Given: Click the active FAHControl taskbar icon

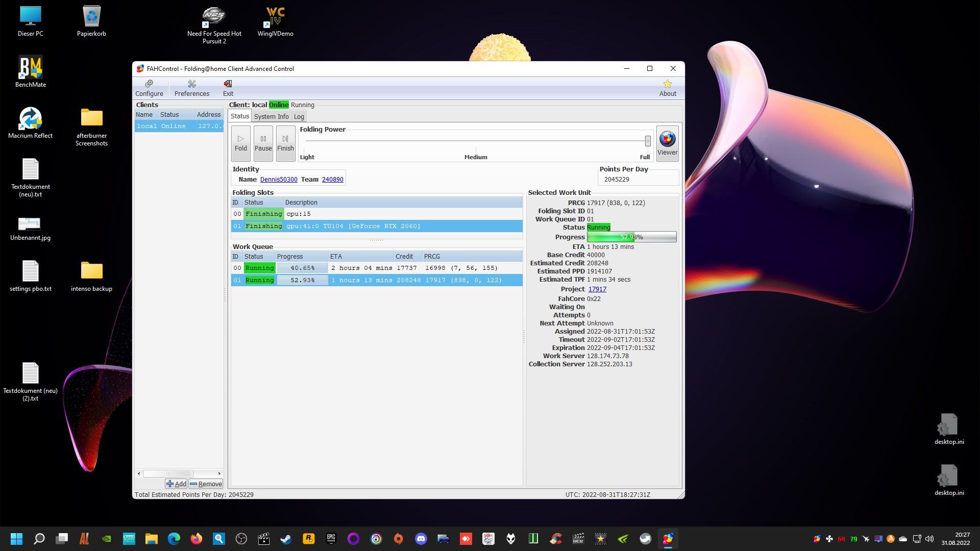Looking at the screenshot, I should tap(668, 539).
